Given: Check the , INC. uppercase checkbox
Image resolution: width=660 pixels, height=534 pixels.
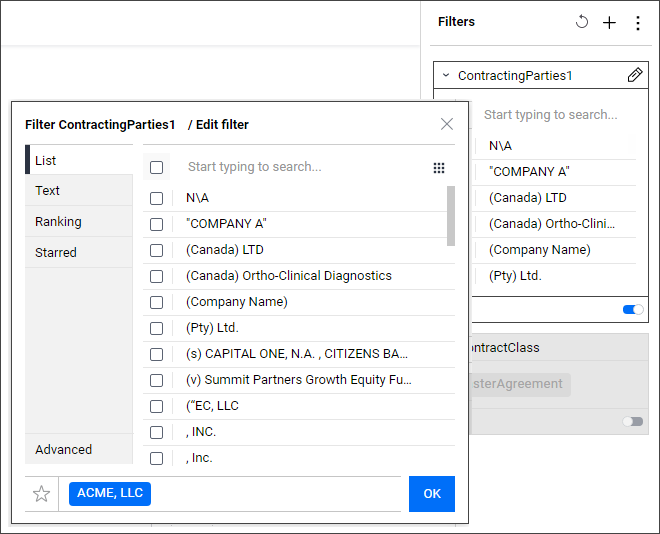Looking at the screenshot, I should pos(156,432).
